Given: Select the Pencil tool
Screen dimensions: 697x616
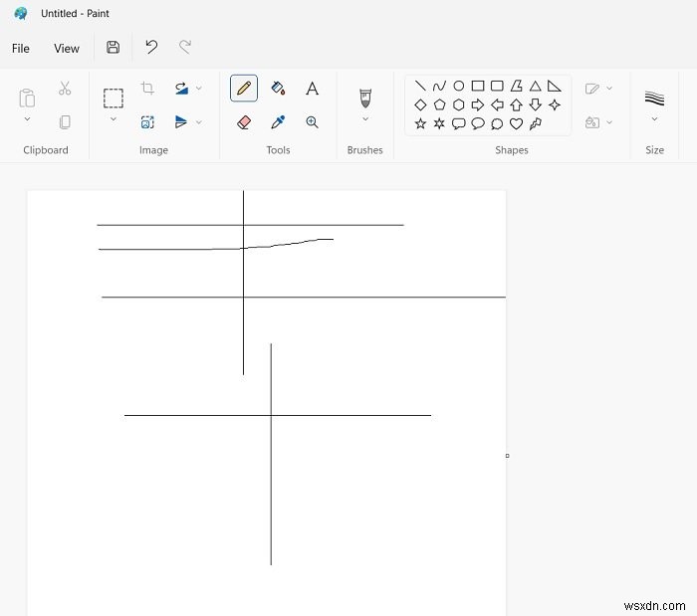Looking at the screenshot, I should point(244,88).
